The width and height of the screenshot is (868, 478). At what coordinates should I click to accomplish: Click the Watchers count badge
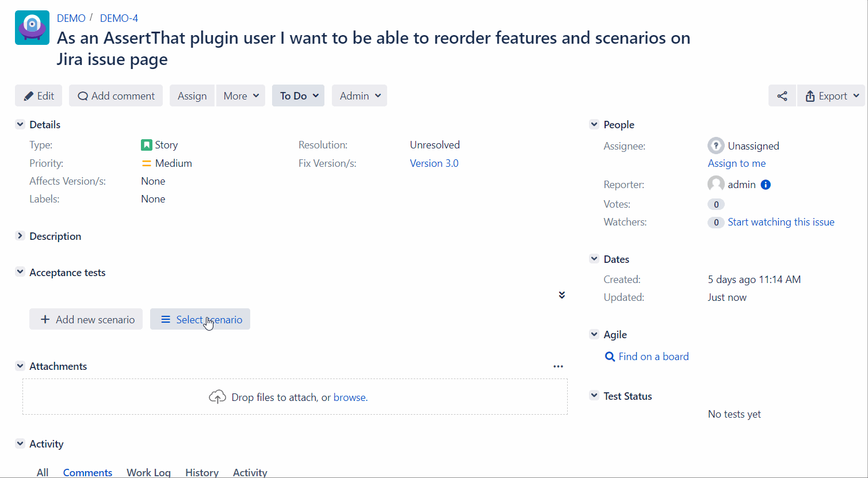716,222
